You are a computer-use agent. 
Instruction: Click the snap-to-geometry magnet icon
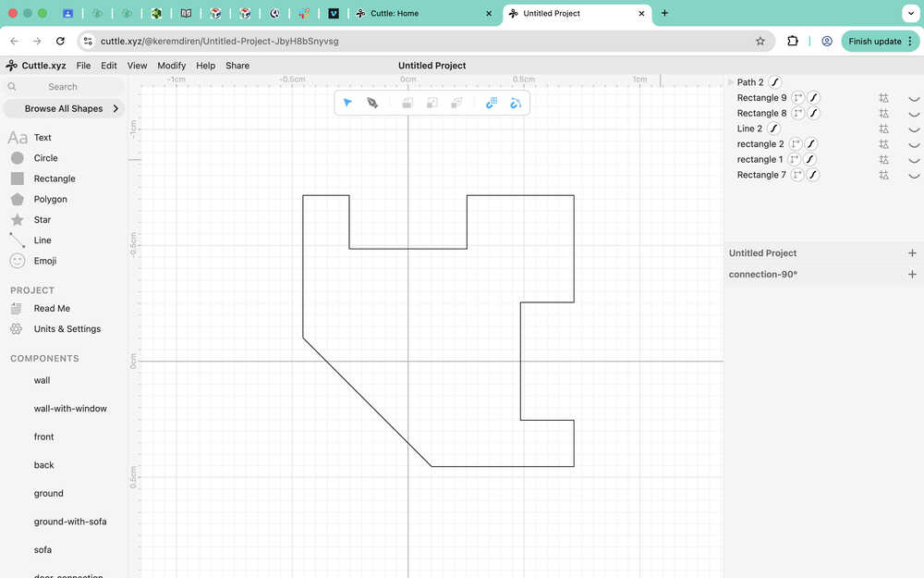pos(516,103)
